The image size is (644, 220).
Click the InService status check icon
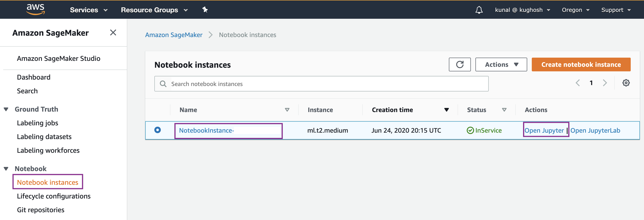coord(470,130)
